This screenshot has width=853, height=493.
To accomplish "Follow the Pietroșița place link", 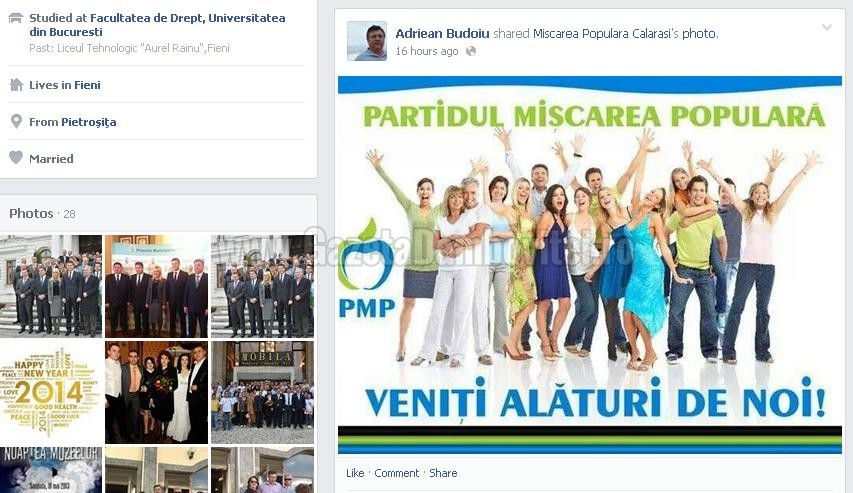I will coord(89,122).
